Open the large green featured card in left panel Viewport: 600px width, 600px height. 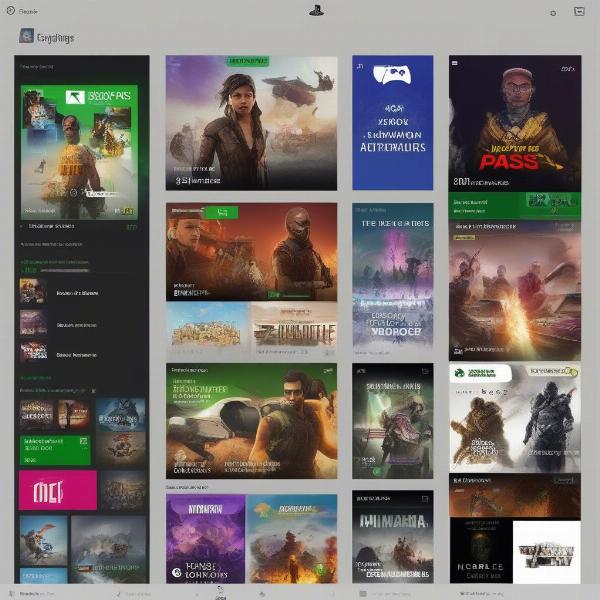79,152
